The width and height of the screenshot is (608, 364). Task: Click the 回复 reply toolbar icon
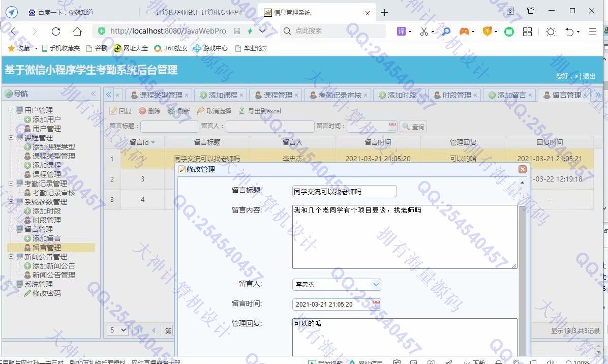click(x=113, y=111)
